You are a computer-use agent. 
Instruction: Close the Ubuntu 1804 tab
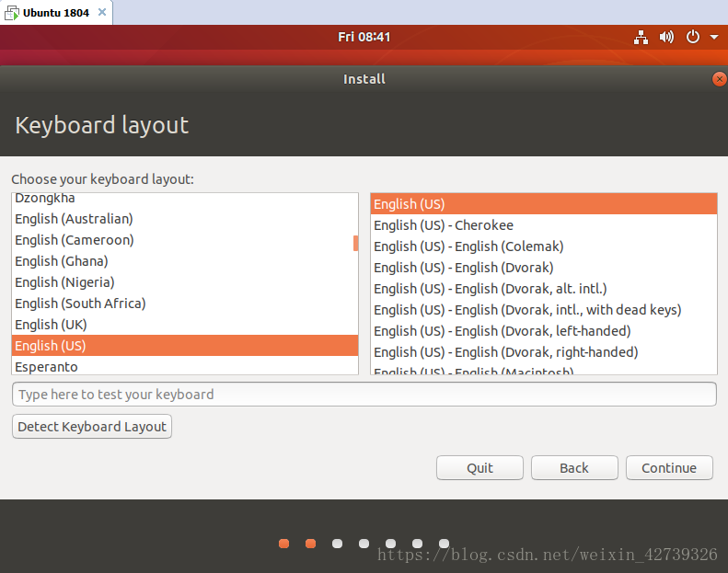(x=102, y=12)
